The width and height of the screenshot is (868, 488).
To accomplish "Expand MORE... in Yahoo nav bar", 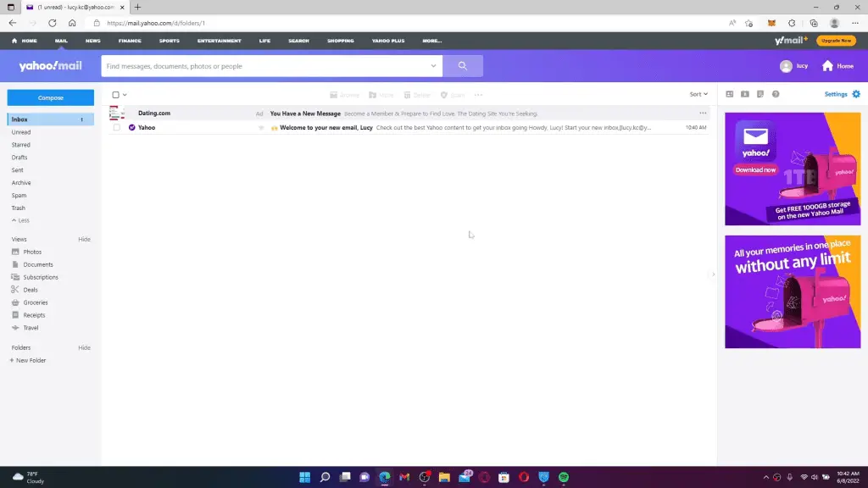I will tap(431, 41).
